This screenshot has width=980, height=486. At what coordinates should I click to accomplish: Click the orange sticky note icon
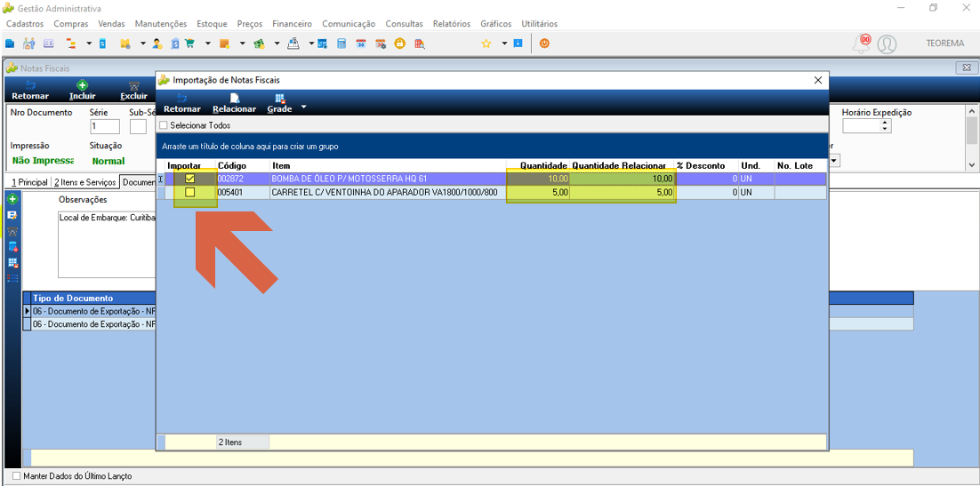pyautogui.click(x=224, y=44)
